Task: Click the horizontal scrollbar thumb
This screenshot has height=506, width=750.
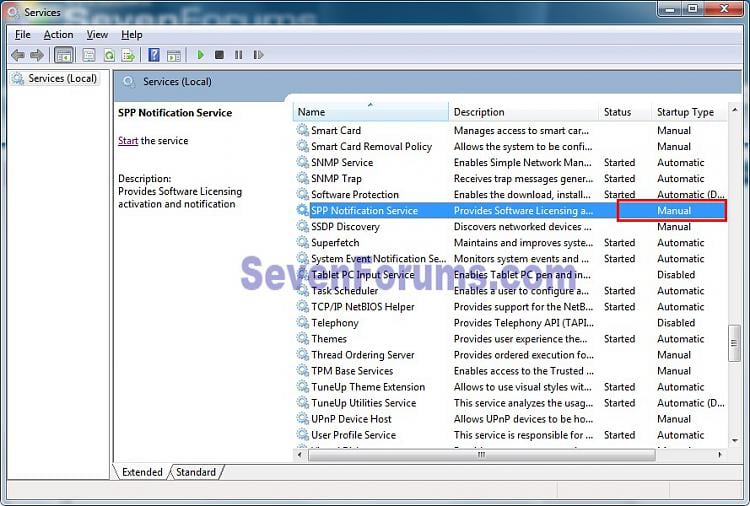Action: tap(482, 455)
